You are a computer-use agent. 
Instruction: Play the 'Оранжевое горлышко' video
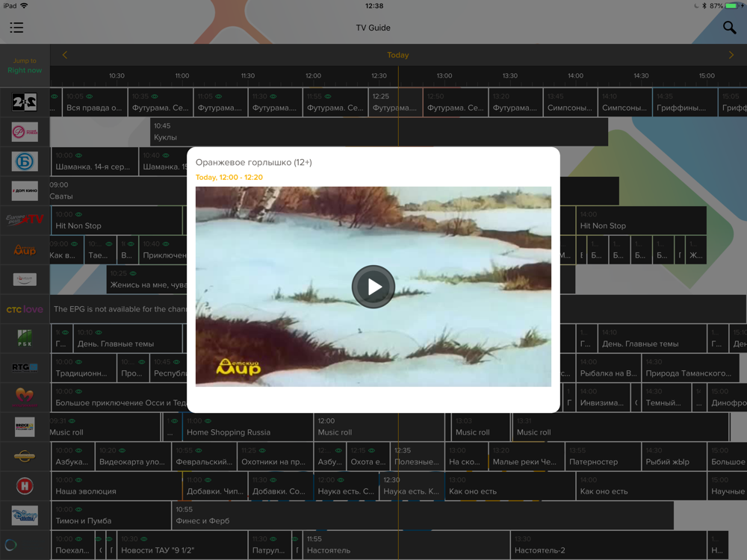[373, 287]
